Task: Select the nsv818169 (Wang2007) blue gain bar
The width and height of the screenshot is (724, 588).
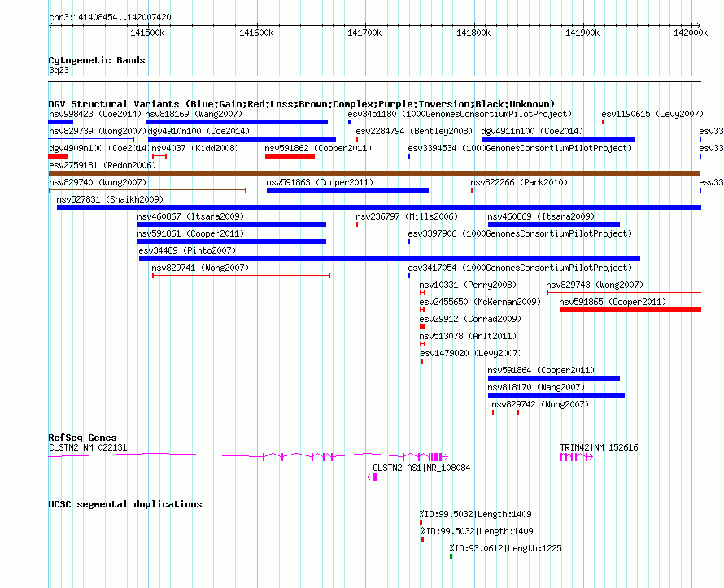Action: pyautogui.click(x=237, y=122)
